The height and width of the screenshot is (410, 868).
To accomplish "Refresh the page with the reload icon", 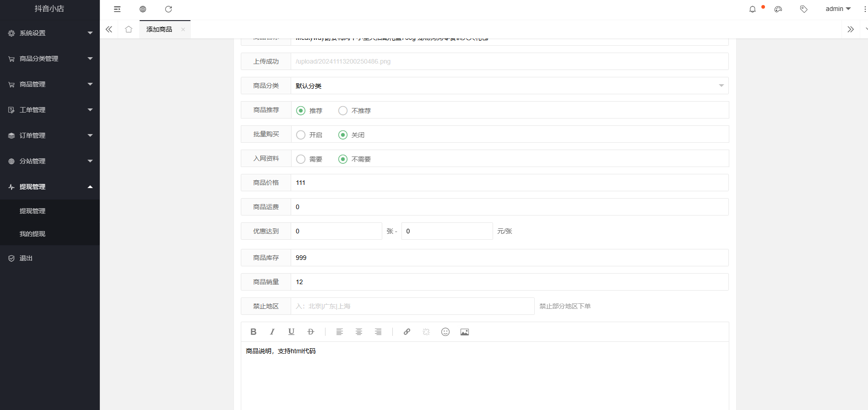I will click(x=168, y=9).
